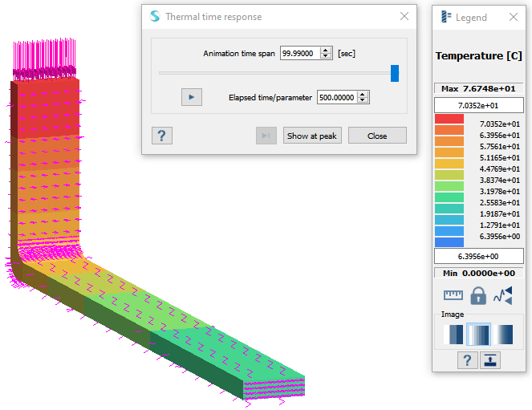Click the export legend icon

point(490,360)
